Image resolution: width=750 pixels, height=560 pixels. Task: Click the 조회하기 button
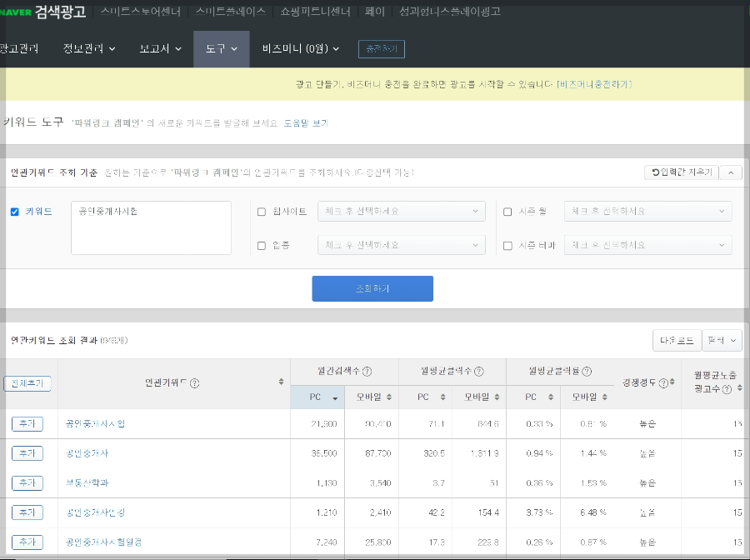point(372,288)
